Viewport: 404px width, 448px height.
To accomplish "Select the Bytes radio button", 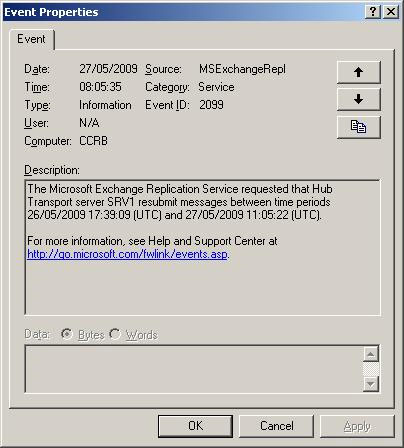I will pyautogui.click(x=67, y=334).
